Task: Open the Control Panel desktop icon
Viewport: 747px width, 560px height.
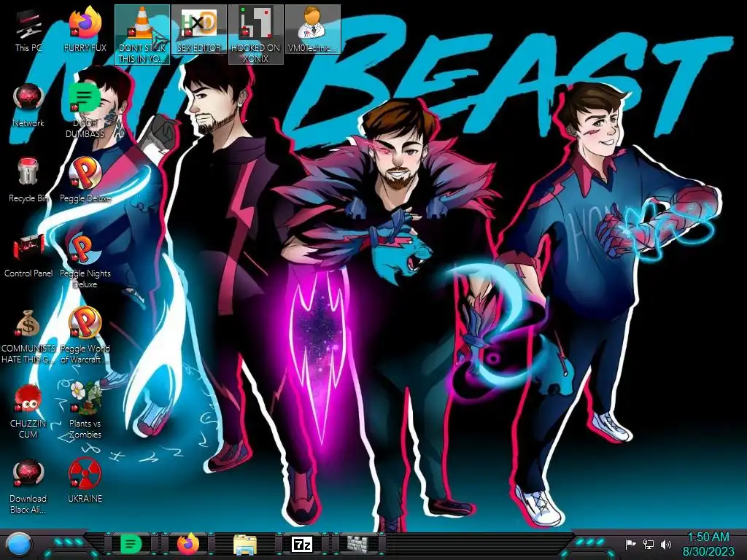Action: (x=28, y=256)
